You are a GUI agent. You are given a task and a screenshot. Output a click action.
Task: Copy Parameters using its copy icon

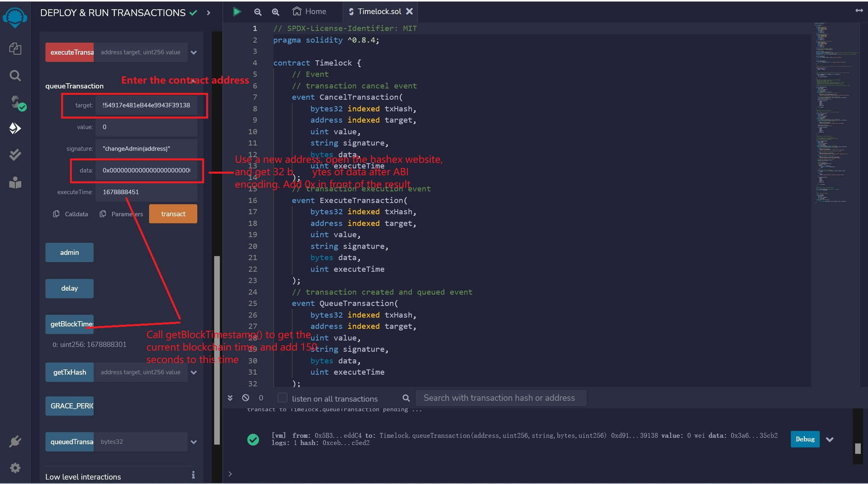[x=103, y=213]
